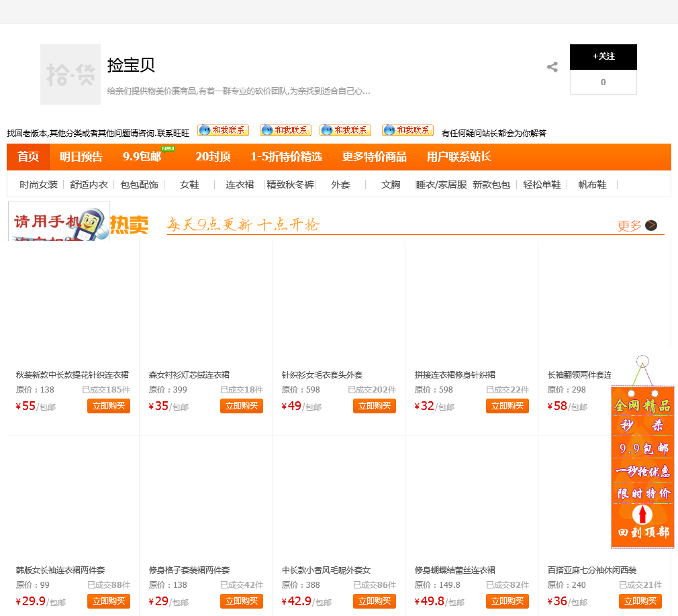Image resolution: width=678 pixels, height=616 pixels.
Task: Click the first 和我联系 Wangwang icon
Action: (x=223, y=130)
